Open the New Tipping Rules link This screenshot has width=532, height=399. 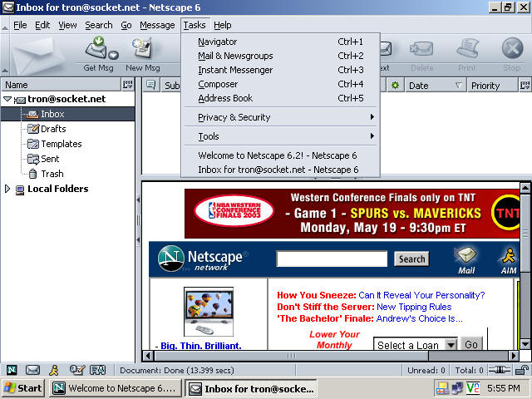(x=414, y=307)
